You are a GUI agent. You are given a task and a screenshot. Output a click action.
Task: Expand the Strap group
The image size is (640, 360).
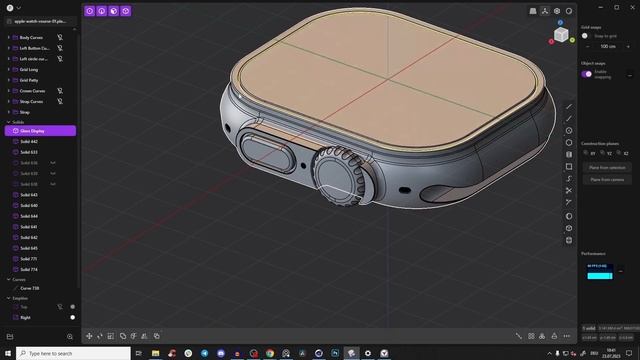click(9, 112)
